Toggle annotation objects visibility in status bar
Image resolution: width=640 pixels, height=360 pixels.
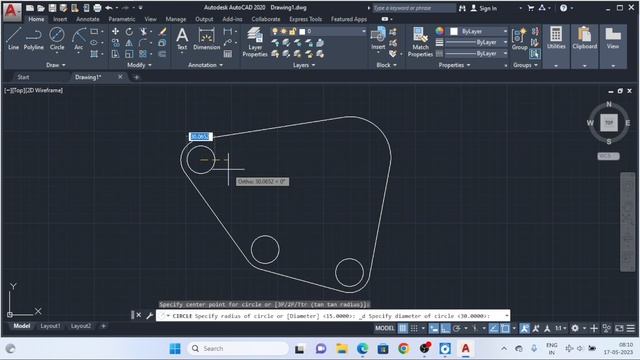(x=524, y=328)
